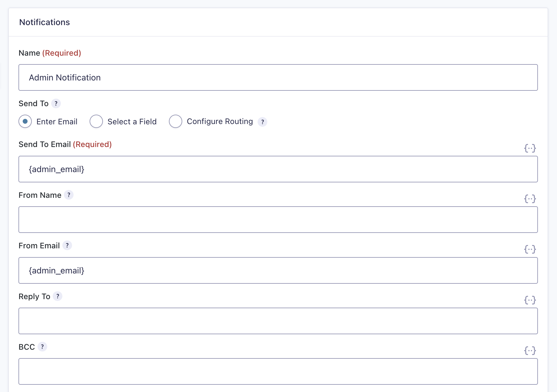This screenshot has height=392, width=557.
Task: Click the Reply To input field
Action: tap(278, 321)
